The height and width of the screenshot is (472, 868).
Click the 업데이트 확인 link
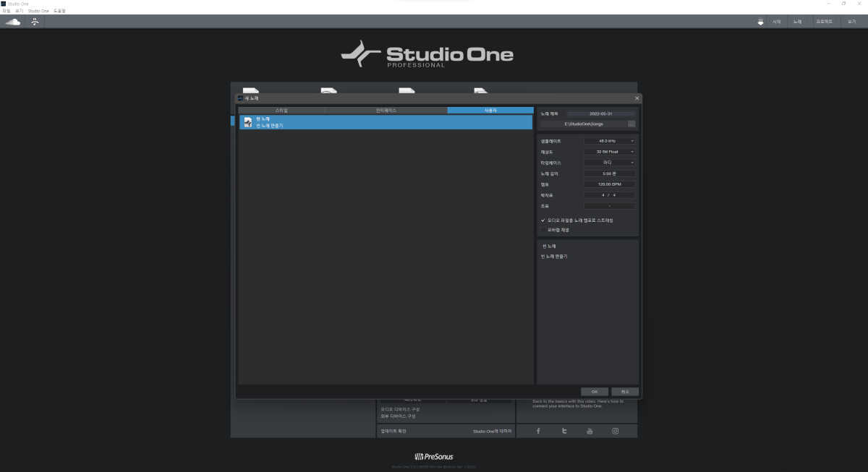tap(393, 431)
